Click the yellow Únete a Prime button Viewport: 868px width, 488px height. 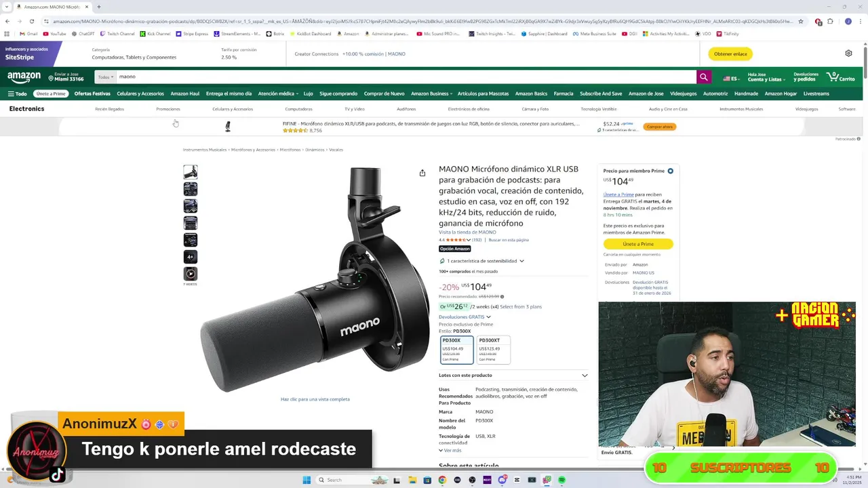point(638,244)
